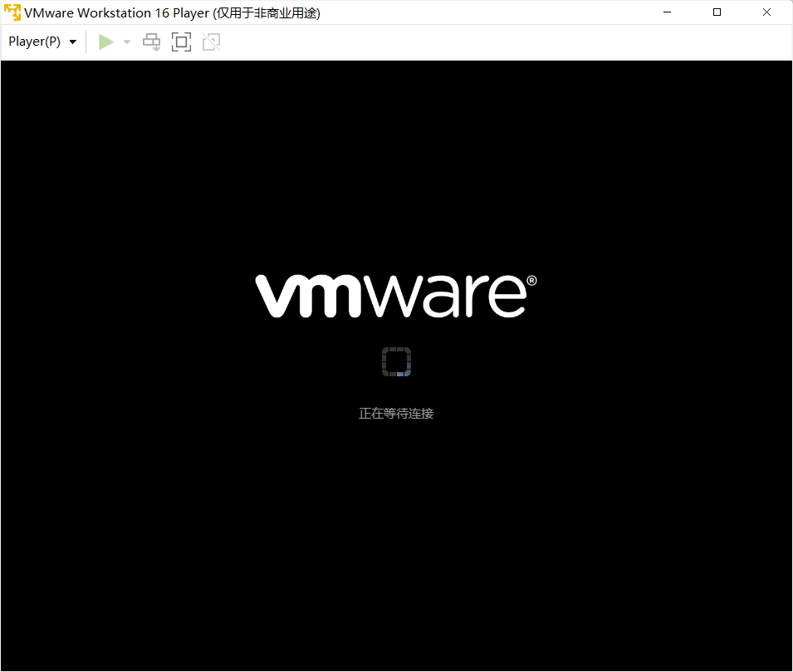Click the green power-on play button

[105, 42]
